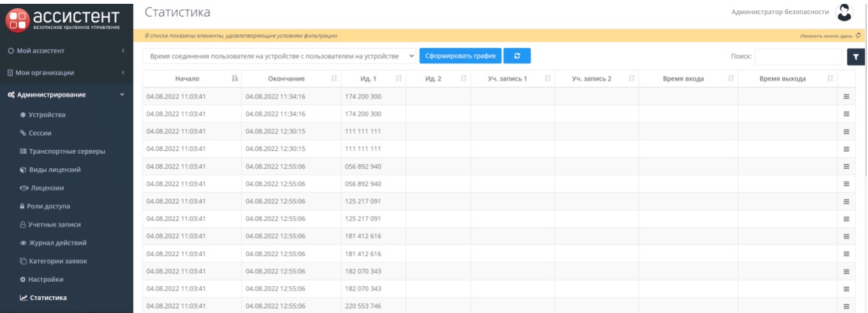Sort by the Ид. 1 column icon
868x313 pixels.
(x=399, y=78)
